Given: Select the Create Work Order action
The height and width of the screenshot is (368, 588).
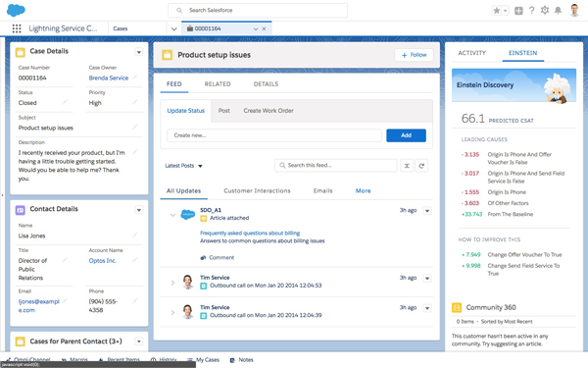Looking at the screenshot, I should click(269, 111).
